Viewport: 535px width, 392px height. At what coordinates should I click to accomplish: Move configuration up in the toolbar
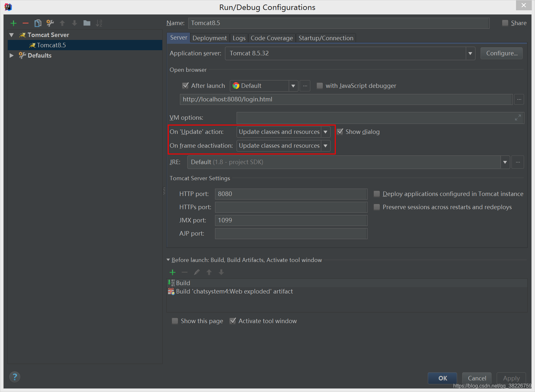pos(62,23)
